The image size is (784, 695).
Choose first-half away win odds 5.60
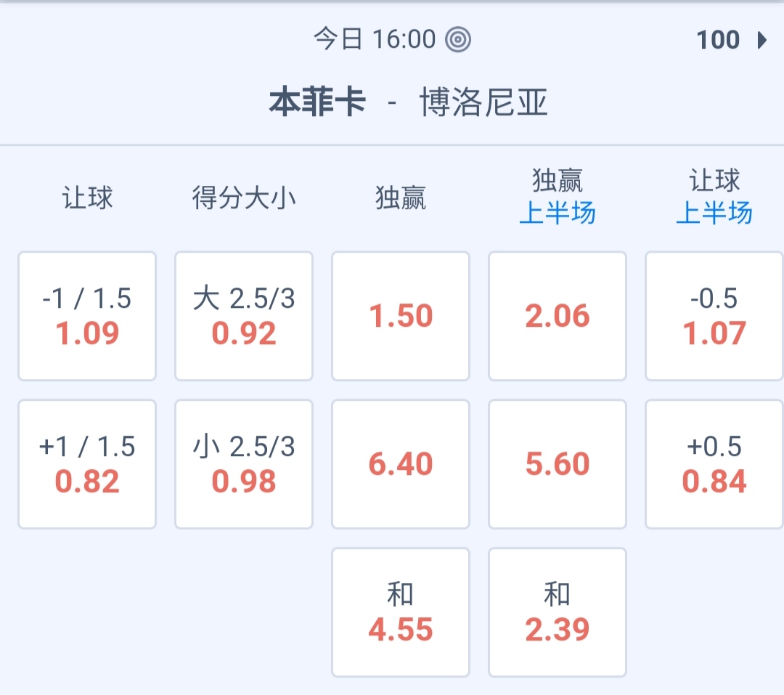(558, 464)
